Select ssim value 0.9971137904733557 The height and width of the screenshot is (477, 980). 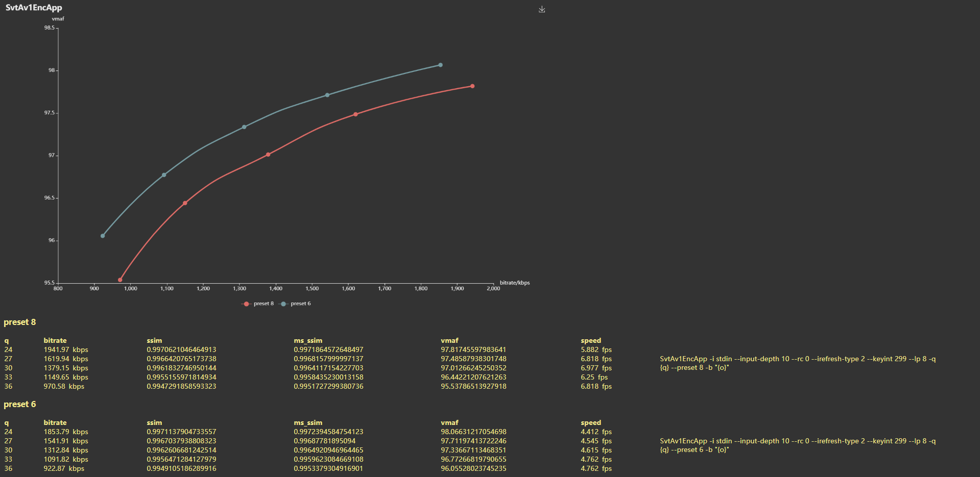(x=181, y=432)
